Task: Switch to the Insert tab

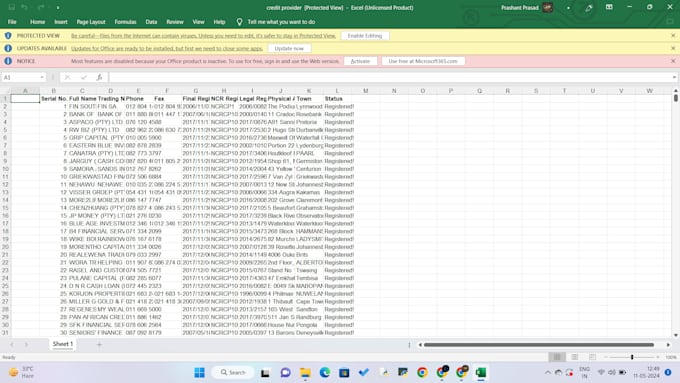Action: (x=61, y=22)
